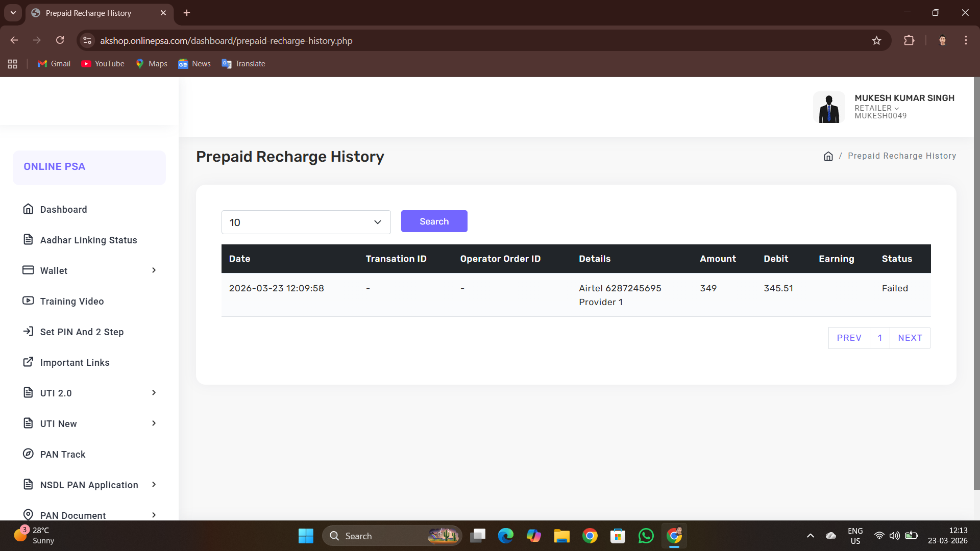
Task: Open WhatsApp from the taskbar
Action: coord(646,536)
